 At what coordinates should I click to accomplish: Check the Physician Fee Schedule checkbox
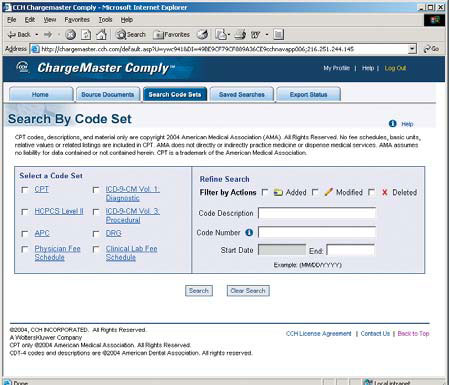(x=25, y=249)
